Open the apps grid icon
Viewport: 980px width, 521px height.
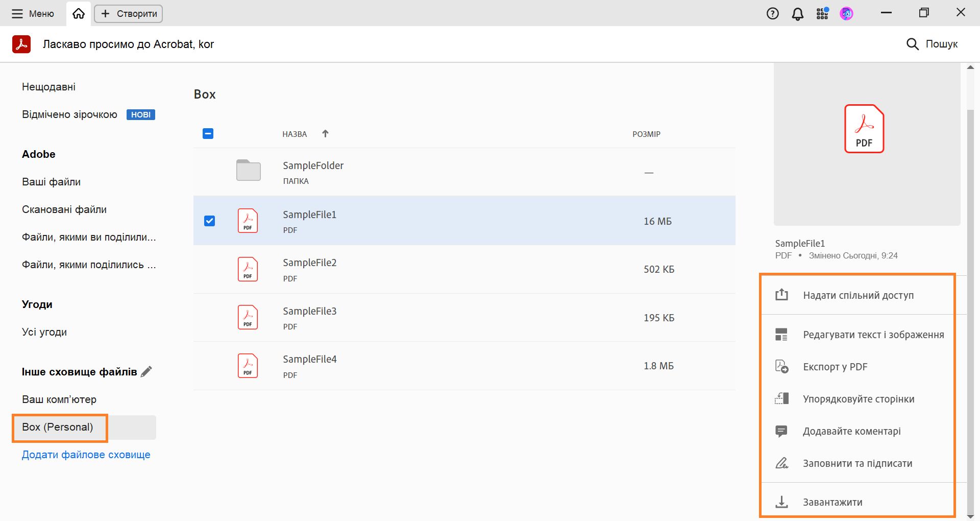click(822, 14)
